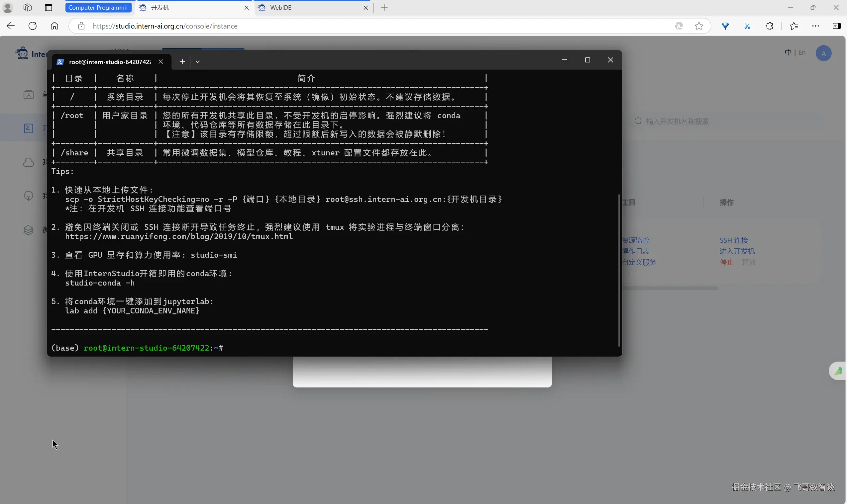
Task: Open new terminal tab with plus
Action: [x=182, y=61]
